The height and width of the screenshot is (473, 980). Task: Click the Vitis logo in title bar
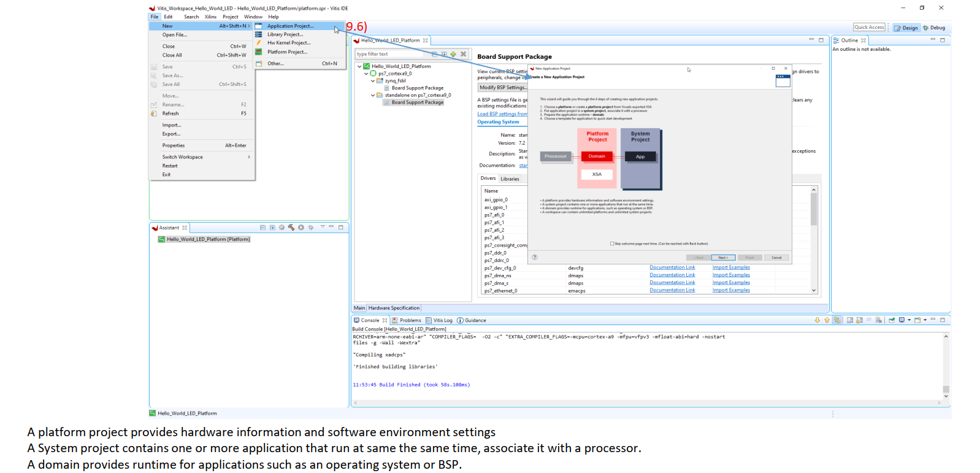click(x=152, y=8)
